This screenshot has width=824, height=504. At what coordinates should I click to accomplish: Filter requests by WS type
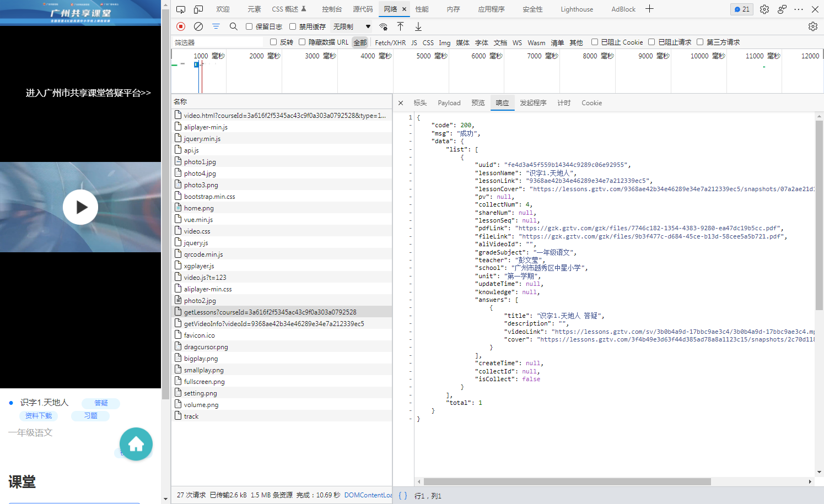coord(517,42)
